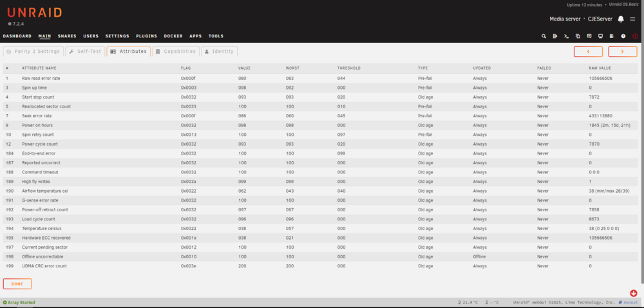The image size is (644, 308).
Task: Click the Offline value in UPDATED column
Action: (479, 256)
